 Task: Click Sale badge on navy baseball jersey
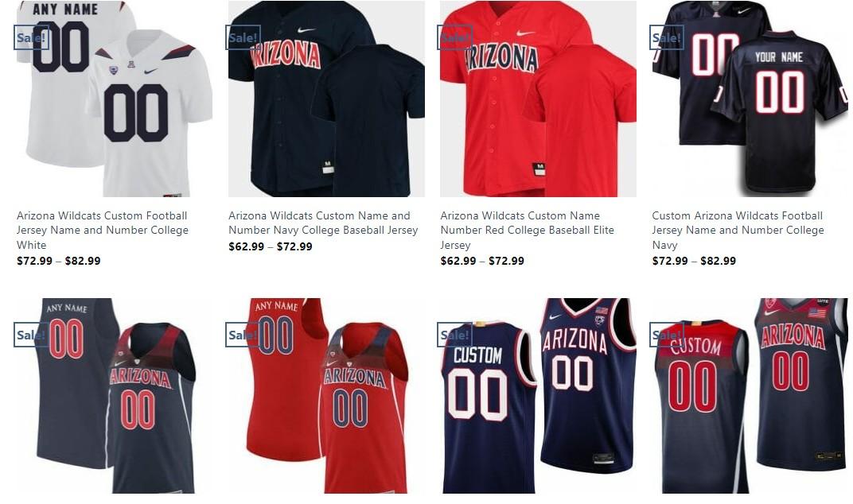click(243, 37)
